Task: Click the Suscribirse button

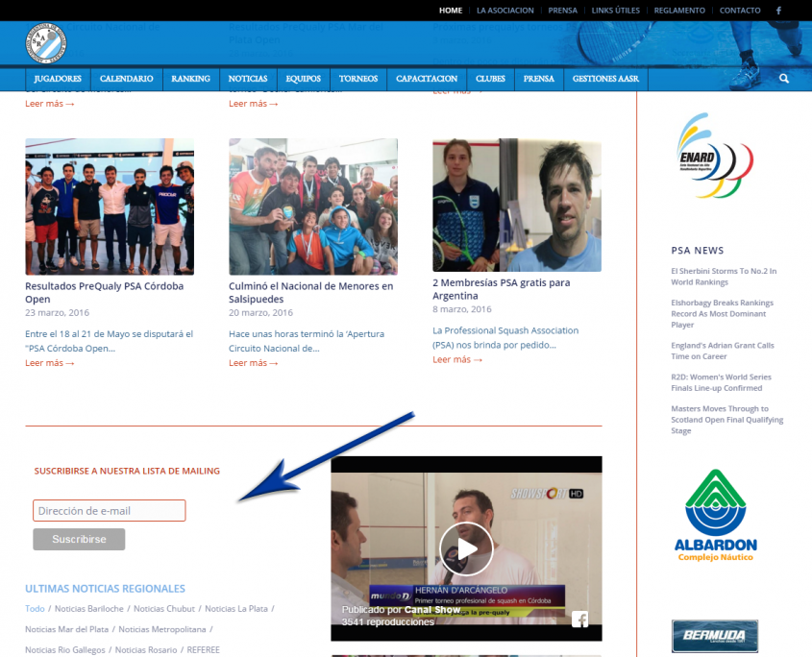Action: (79, 539)
